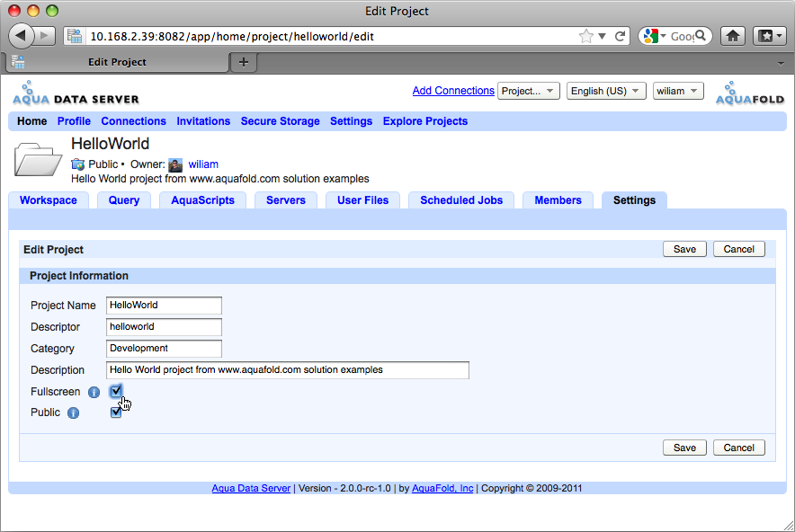Screen dimensions: 795x532
Task: Click the top Cancel button
Action: coord(738,249)
